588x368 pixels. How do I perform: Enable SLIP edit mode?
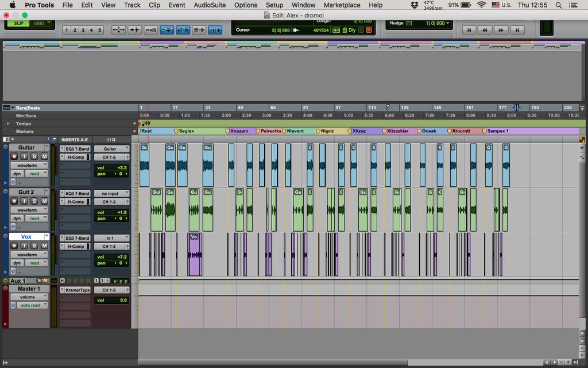tap(18, 23)
